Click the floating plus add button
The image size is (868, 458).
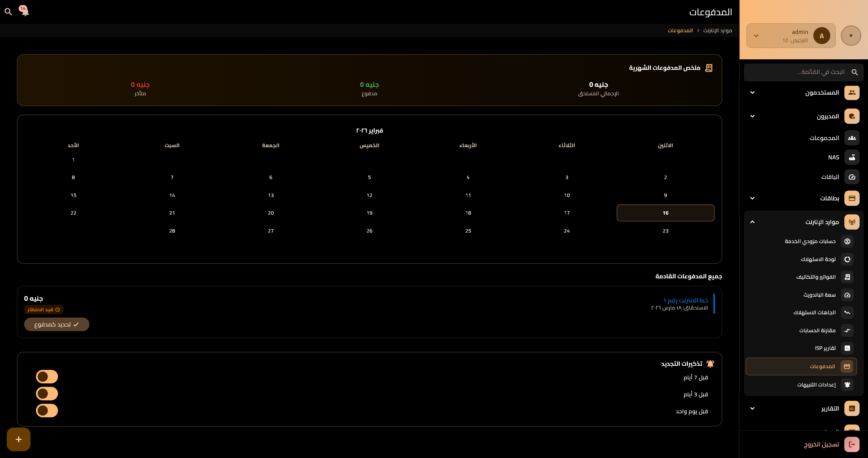19,439
